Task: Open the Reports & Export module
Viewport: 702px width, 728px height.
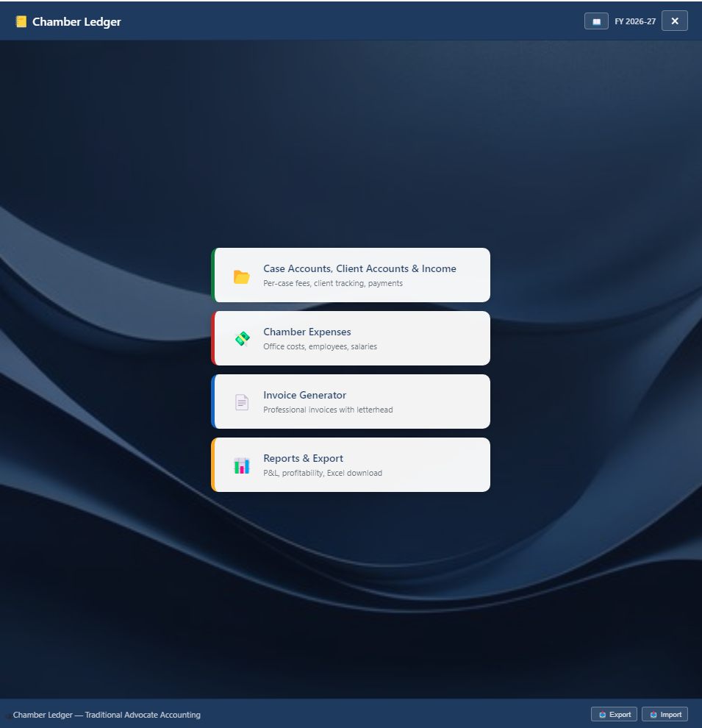Action: click(351, 464)
